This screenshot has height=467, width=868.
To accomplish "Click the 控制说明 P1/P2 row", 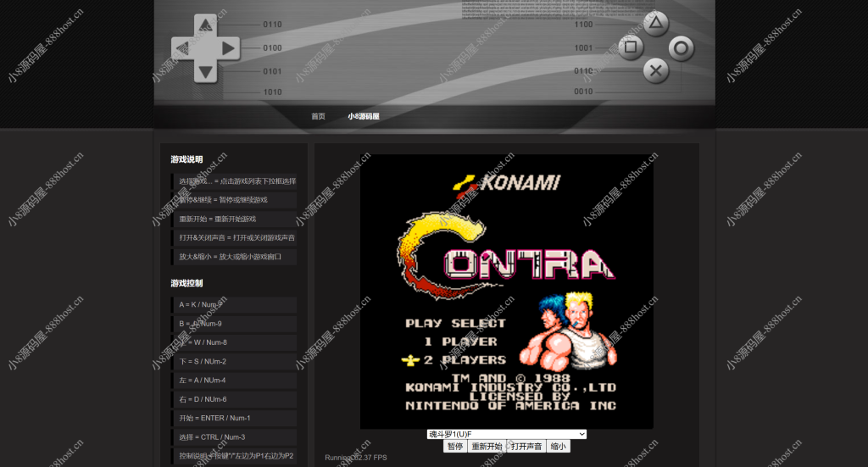I will [234, 456].
